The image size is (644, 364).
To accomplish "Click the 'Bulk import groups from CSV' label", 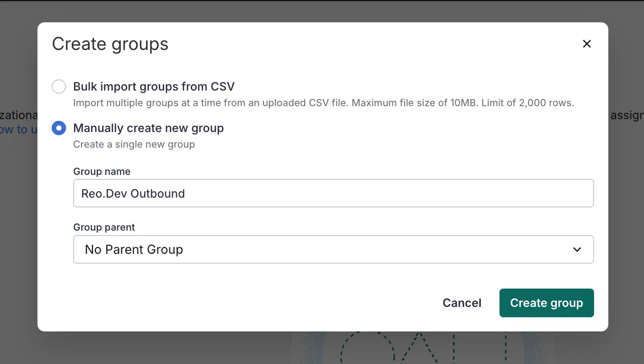I will 154,87.
